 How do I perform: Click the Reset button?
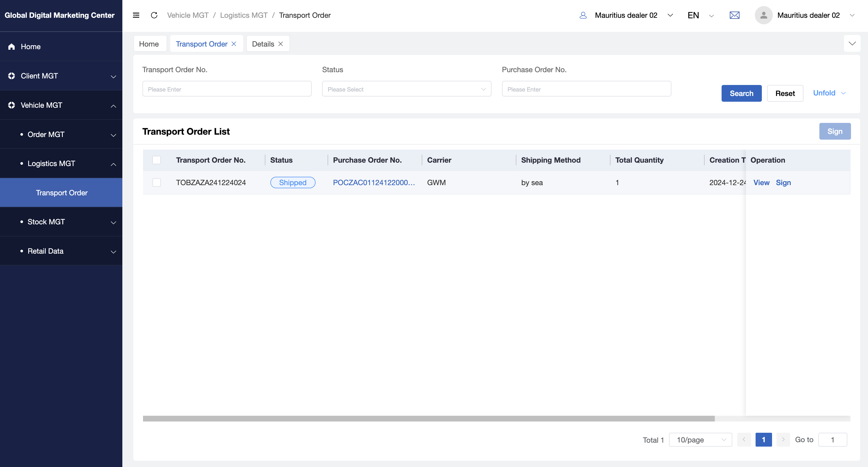(x=785, y=93)
